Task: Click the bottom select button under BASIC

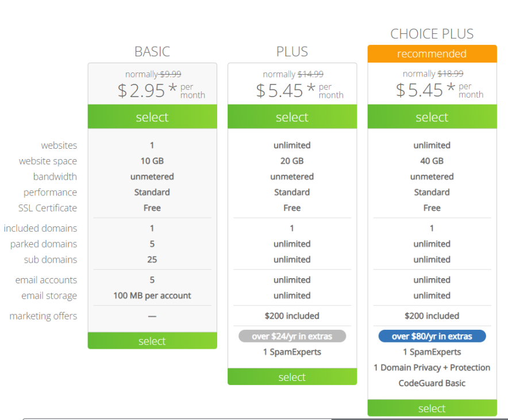Action: pyautogui.click(x=152, y=341)
